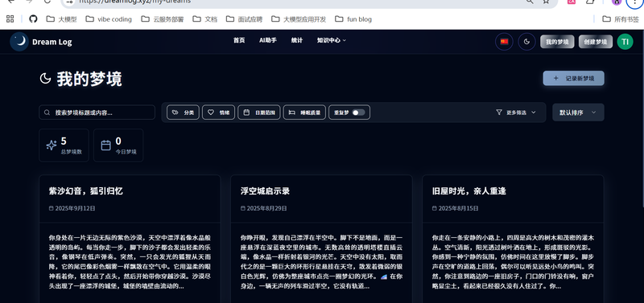Toggle the moon dark mode button
The image size is (644, 303).
point(526,42)
